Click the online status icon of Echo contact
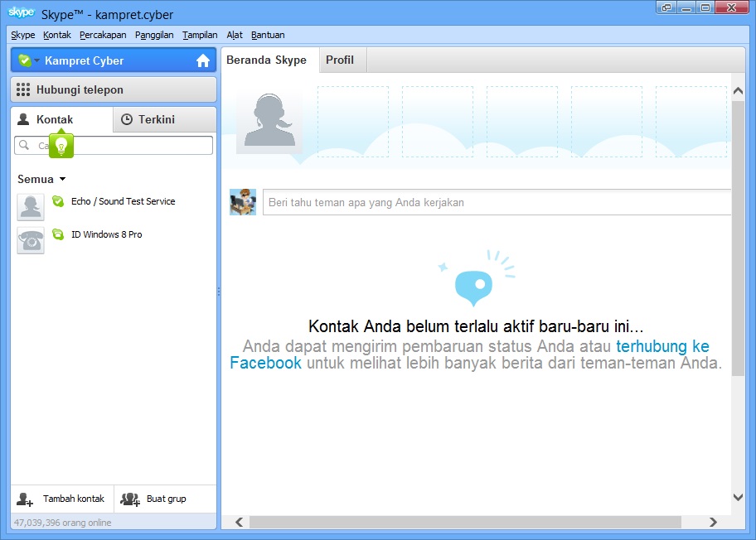 click(x=58, y=201)
